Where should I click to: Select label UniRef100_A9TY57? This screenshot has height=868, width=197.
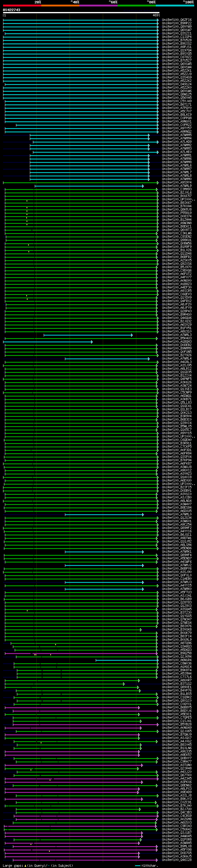(x=177, y=129)
